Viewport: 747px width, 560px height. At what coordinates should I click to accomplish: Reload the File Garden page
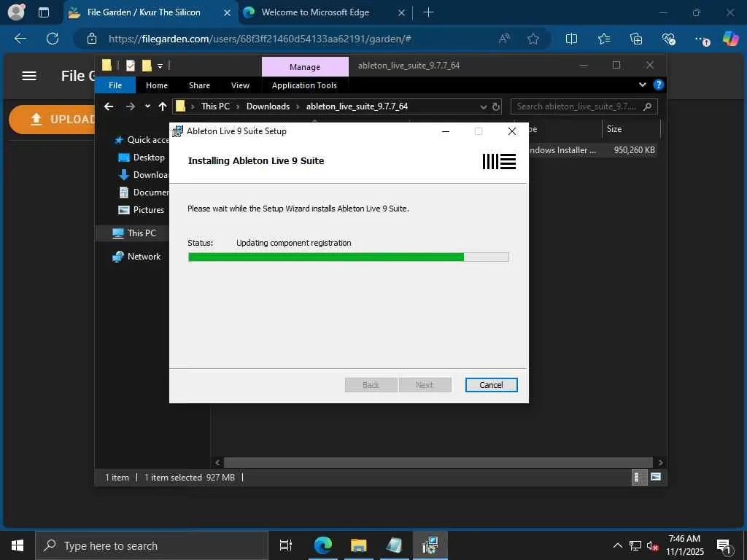(53, 39)
